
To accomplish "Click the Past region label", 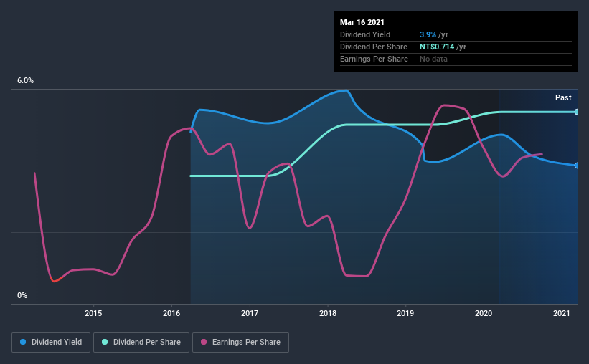I will 563,97.
